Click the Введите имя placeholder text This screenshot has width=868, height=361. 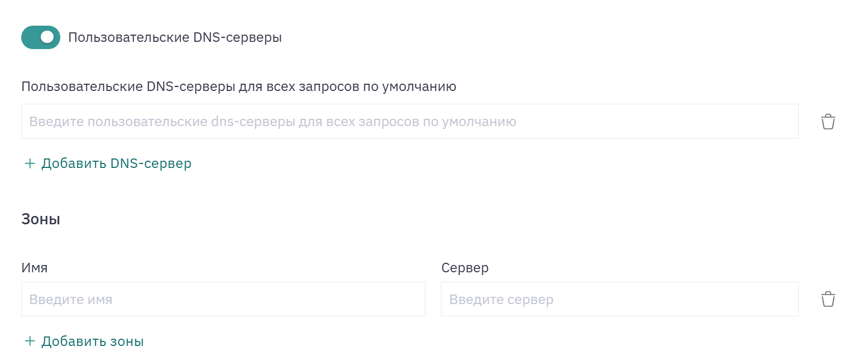point(71,300)
